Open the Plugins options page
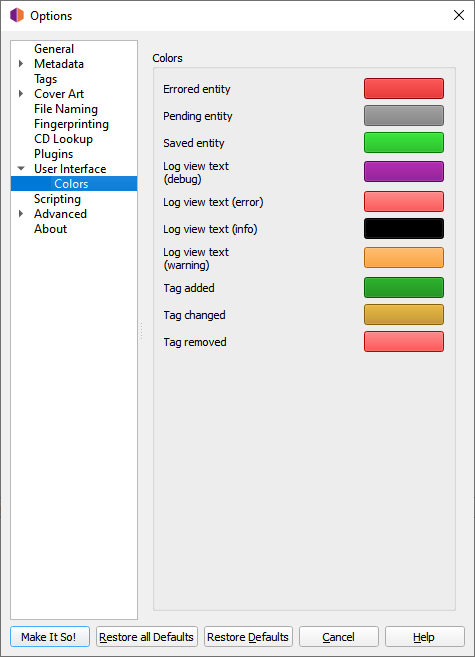This screenshot has width=475, height=657. 54,154
